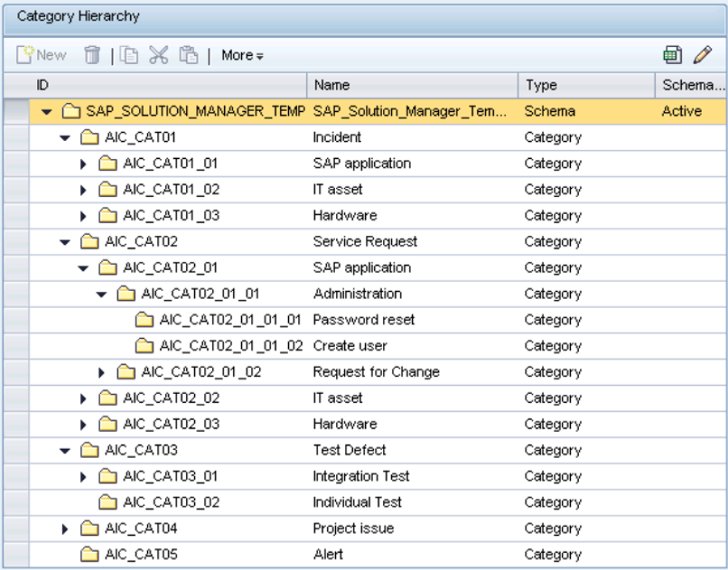Click the Name column header
Viewport: 728px width, 570px height.
412,85
